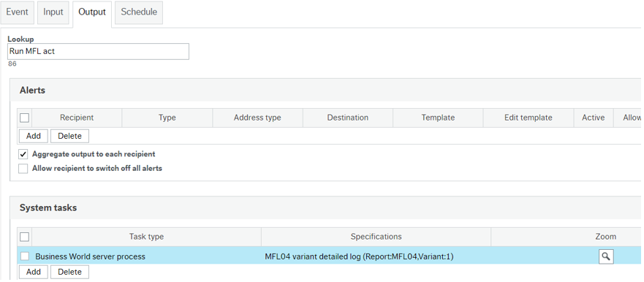Switch to the Event tab
The image size is (644, 282).
point(18,12)
